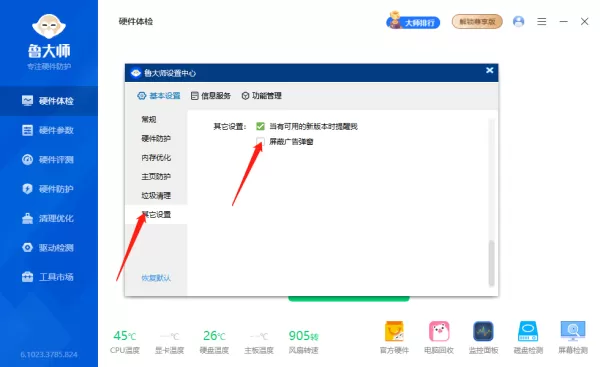
Task: Click the settings dialog vertical scrollbar
Action: coord(491,263)
